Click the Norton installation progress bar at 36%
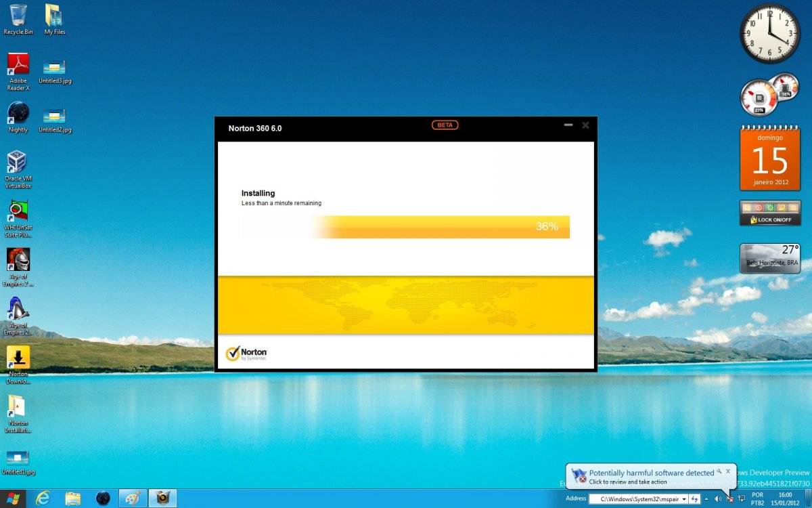Viewport: 812px width, 508px height. [406, 227]
